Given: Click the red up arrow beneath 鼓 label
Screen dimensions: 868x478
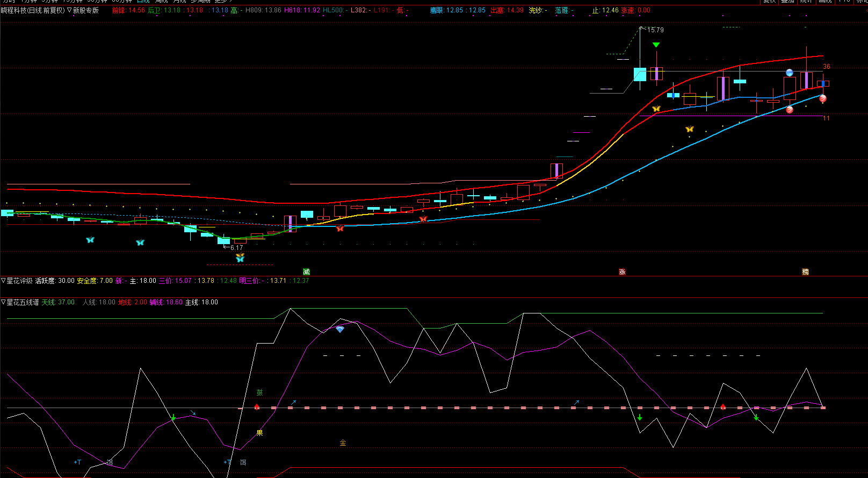Looking at the screenshot, I should tap(257, 406).
